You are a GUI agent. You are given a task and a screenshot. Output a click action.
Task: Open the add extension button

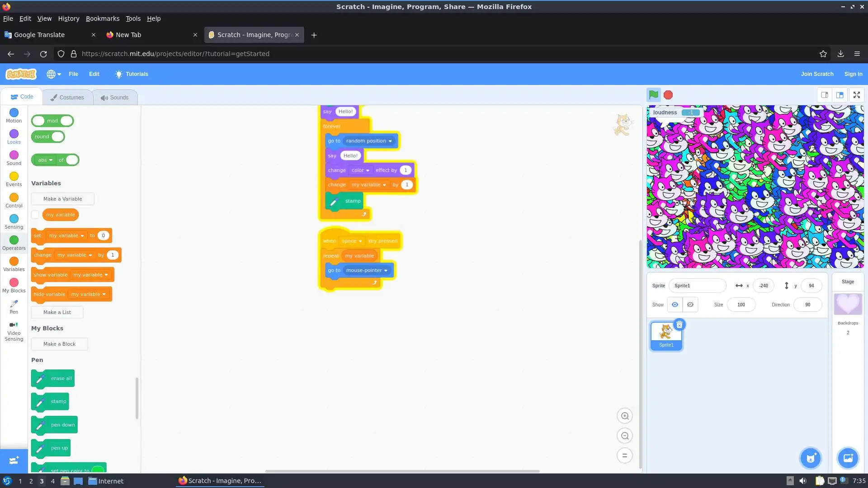tap(14, 460)
